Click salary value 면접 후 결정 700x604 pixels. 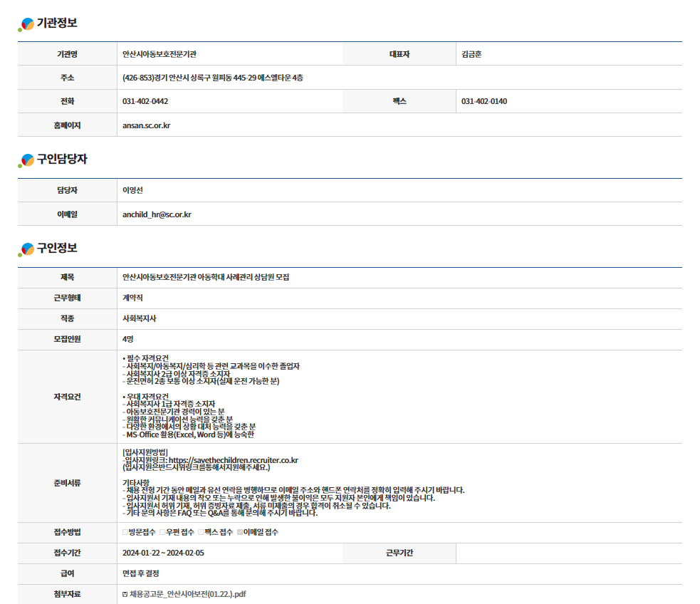[x=140, y=573]
